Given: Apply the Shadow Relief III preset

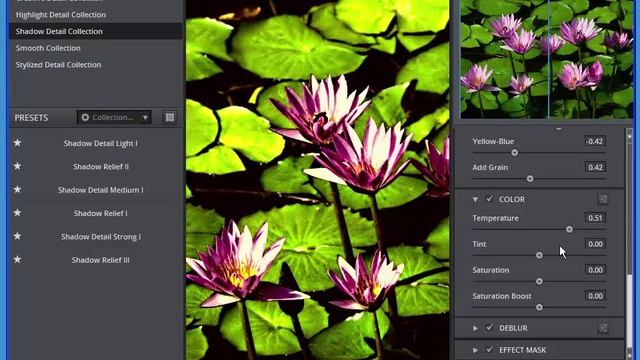Looking at the screenshot, I should tap(100, 260).
